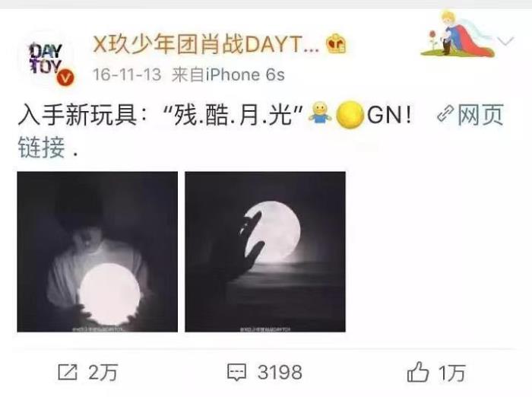Tap the yellow moon emoji
The width and height of the screenshot is (532, 397).
[x=350, y=115]
